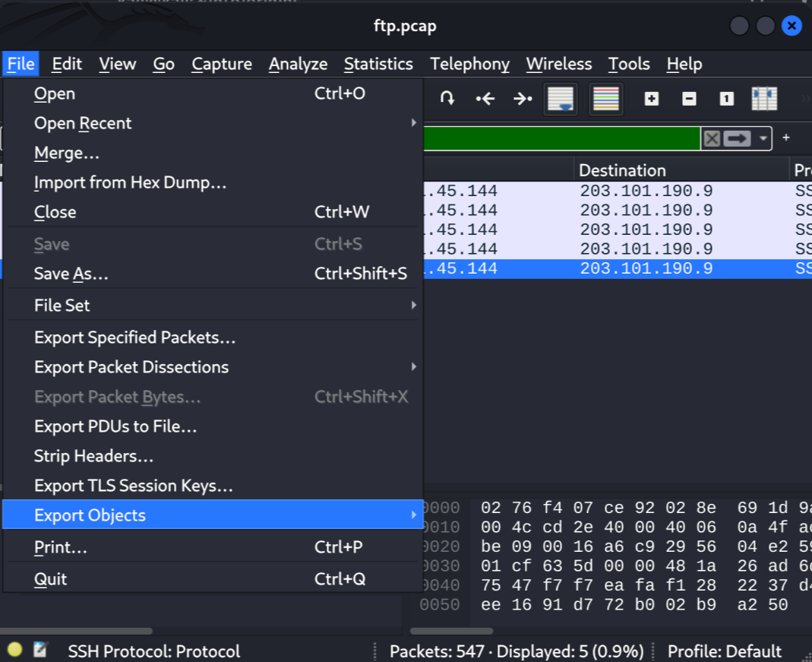
Task: Click the "SSH Protocol: Protocol" status text
Action: 153,651
